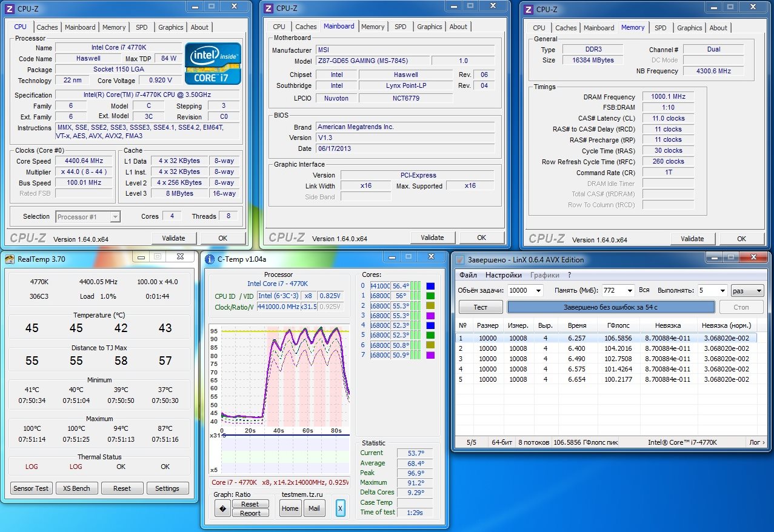Expand the Выполнять count dropdown
Image resolution: width=774 pixels, height=532 pixels.
(x=721, y=290)
